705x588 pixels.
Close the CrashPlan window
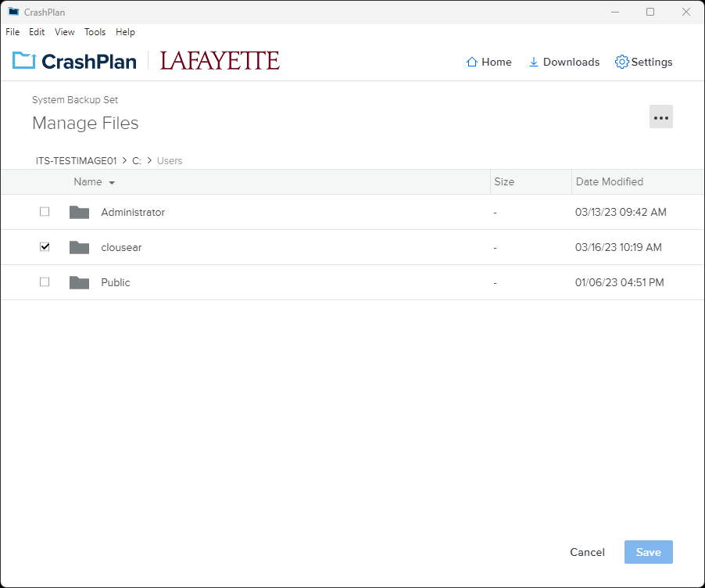(x=685, y=13)
